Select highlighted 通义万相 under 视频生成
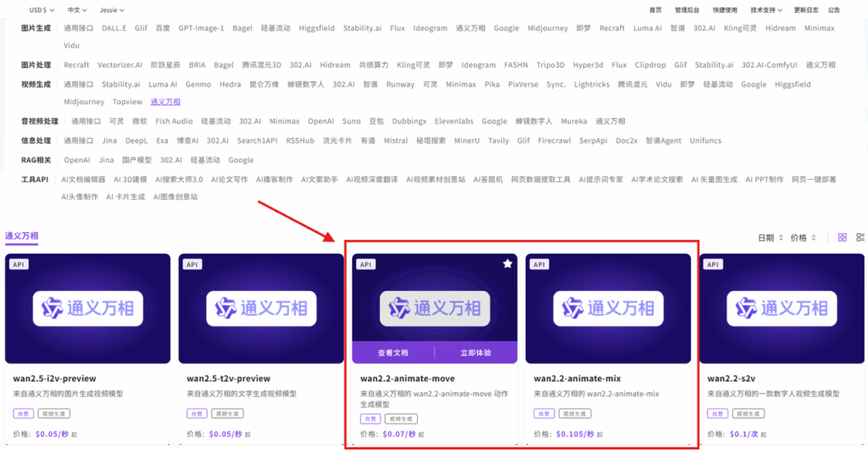The width and height of the screenshot is (868, 450). click(165, 102)
